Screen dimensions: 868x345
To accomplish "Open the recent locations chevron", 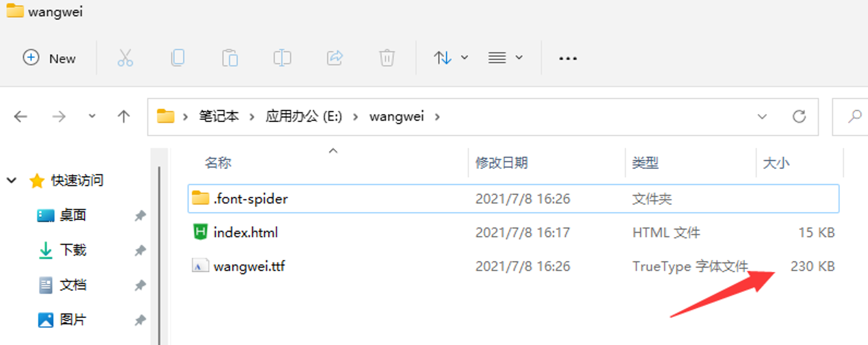I will pos(92,116).
